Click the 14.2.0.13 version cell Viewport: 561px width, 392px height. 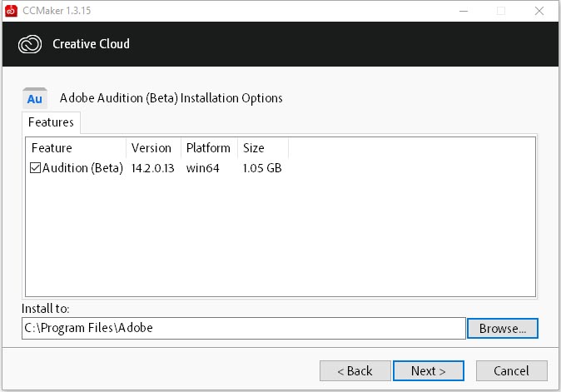(x=153, y=168)
